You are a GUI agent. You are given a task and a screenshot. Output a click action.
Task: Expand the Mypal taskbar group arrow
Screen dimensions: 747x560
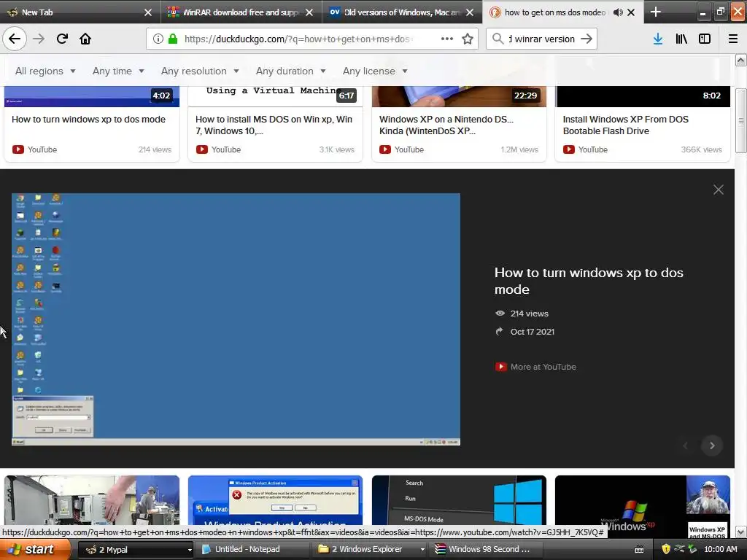click(189, 550)
